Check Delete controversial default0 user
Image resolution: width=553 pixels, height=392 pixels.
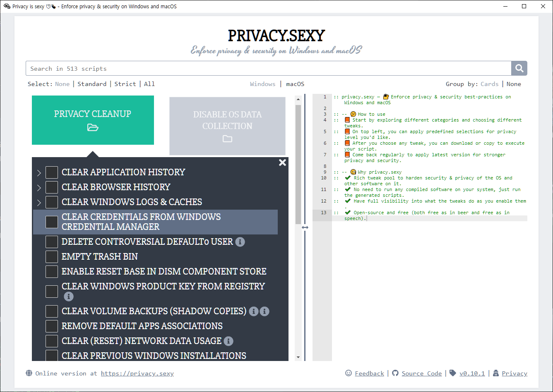52,242
